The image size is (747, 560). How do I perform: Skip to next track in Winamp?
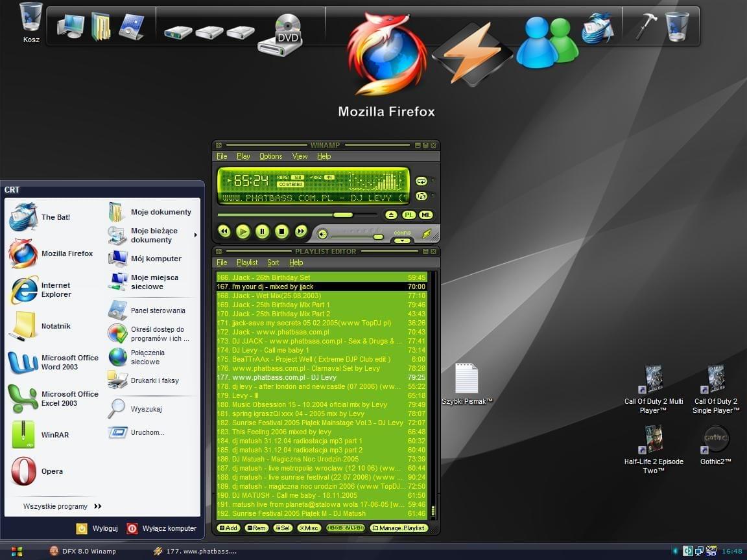coord(301,232)
